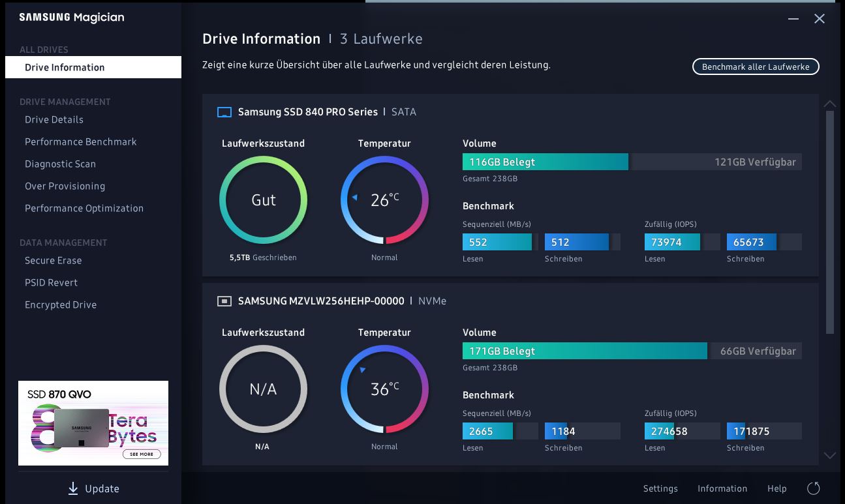This screenshot has height=504, width=845.
Task: Open Diagnostic Scan page
Action: (60, 164)
